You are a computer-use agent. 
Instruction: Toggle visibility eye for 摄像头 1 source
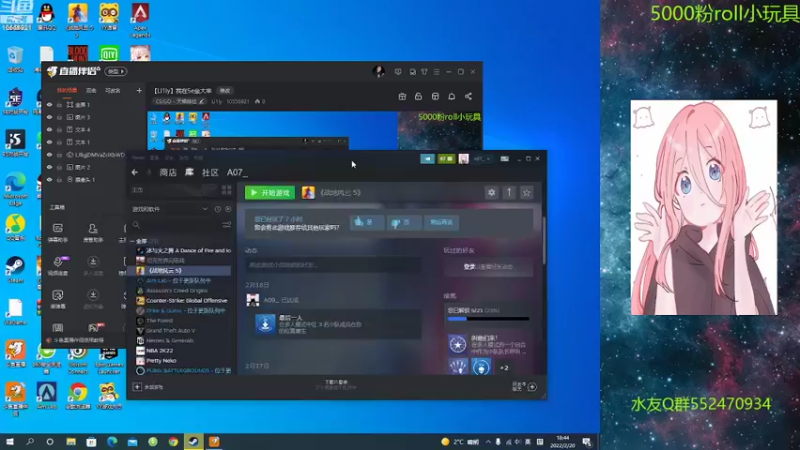click(x=49, y=180)
